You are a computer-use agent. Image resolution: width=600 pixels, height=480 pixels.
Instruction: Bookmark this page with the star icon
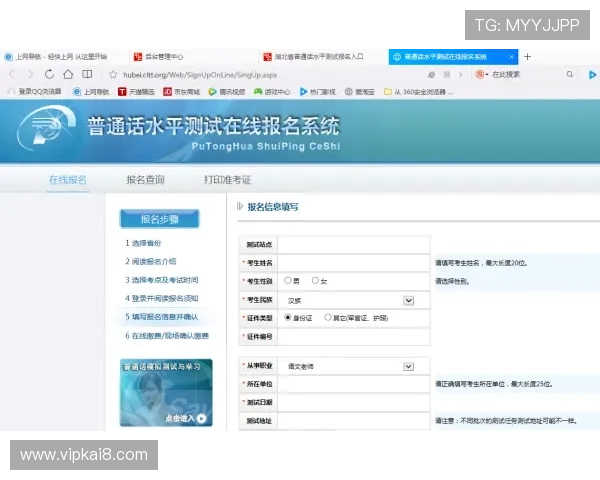click(x=113, y=75)
